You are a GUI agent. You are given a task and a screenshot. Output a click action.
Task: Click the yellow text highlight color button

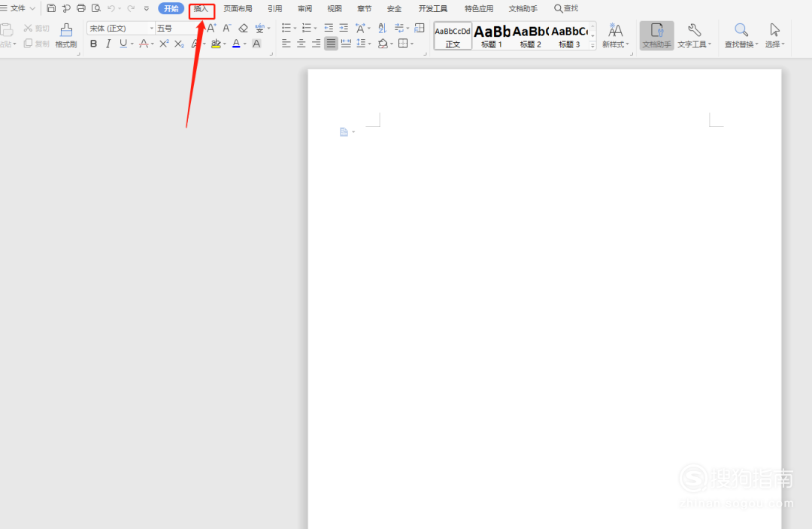pos(216,44)
